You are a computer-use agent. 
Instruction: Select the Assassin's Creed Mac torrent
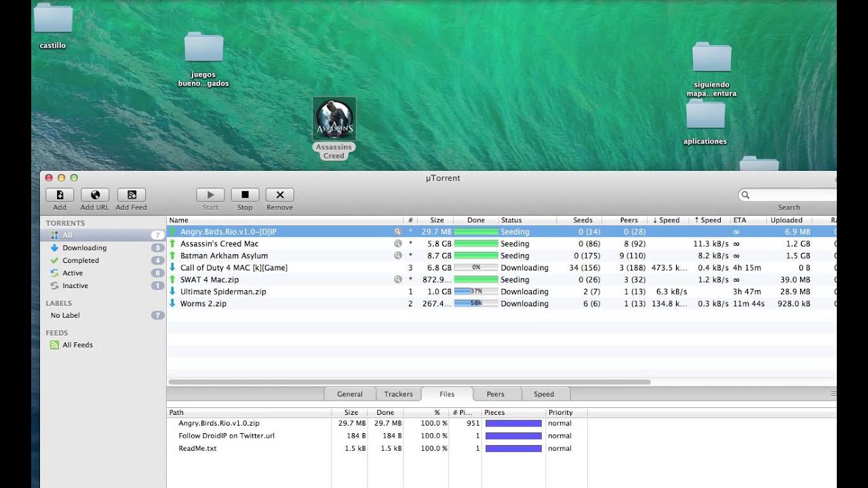pos(502,244)
